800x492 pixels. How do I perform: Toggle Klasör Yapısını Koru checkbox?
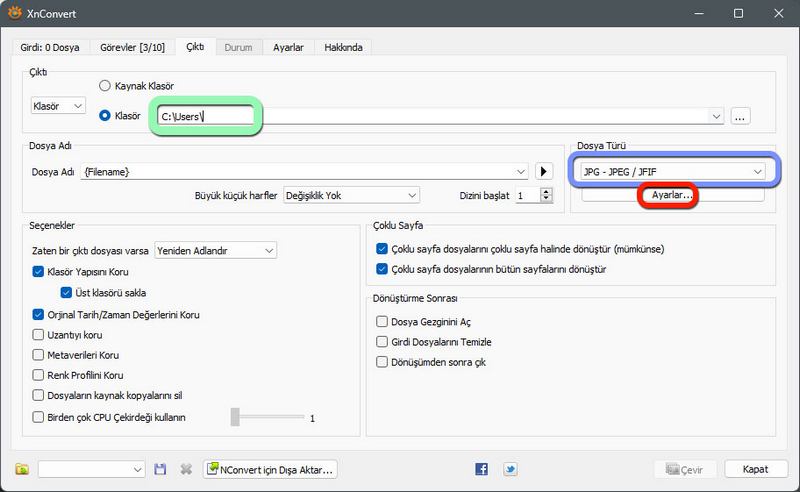38,272
